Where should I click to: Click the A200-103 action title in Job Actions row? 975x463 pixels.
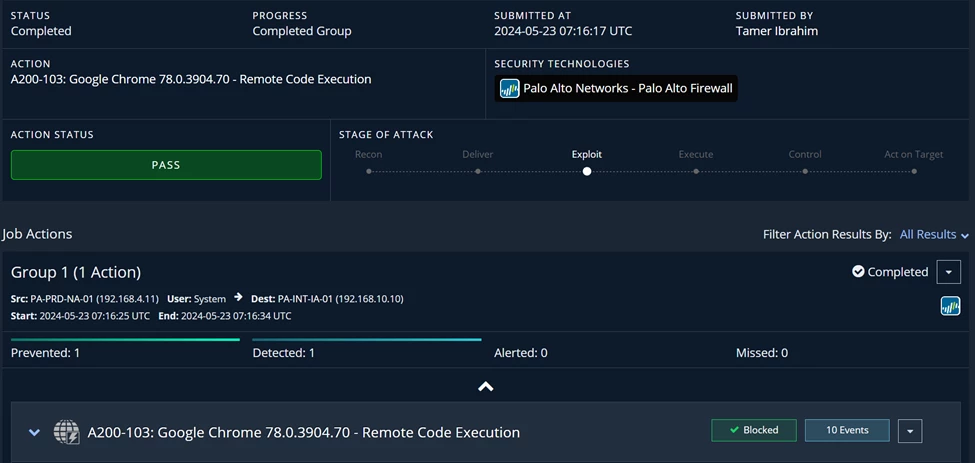[x=303, y=432]
